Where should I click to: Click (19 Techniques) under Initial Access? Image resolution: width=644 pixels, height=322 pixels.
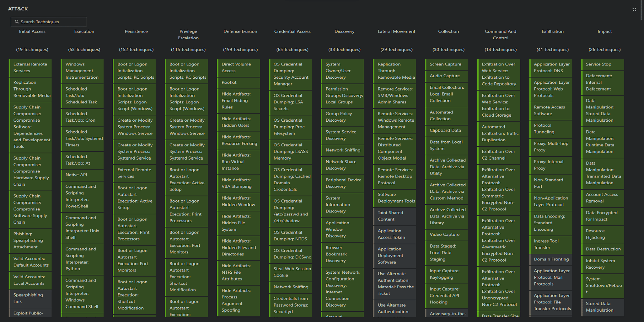click(32, 50)
